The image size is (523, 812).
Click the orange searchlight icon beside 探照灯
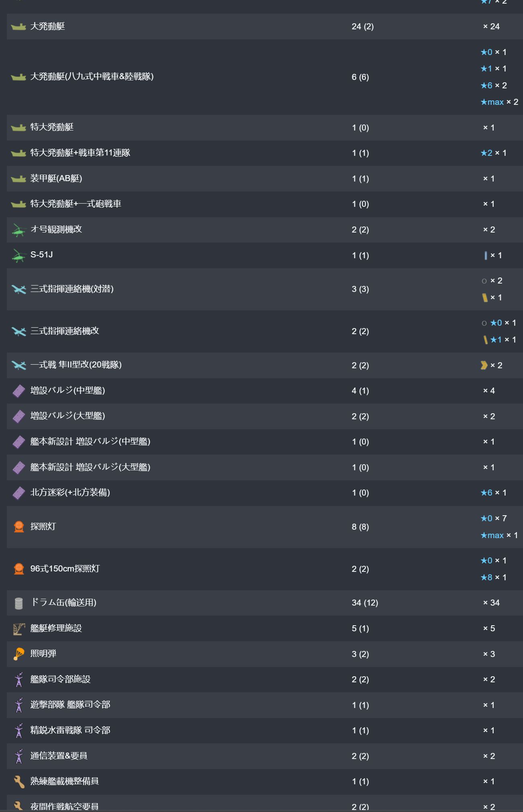(x=18, y=526)
